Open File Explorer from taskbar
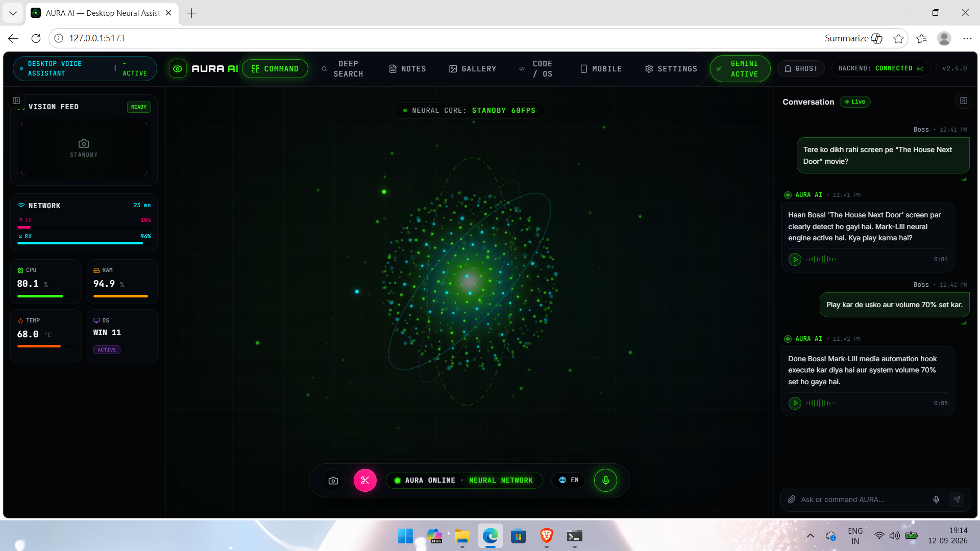 pos(462,536)
